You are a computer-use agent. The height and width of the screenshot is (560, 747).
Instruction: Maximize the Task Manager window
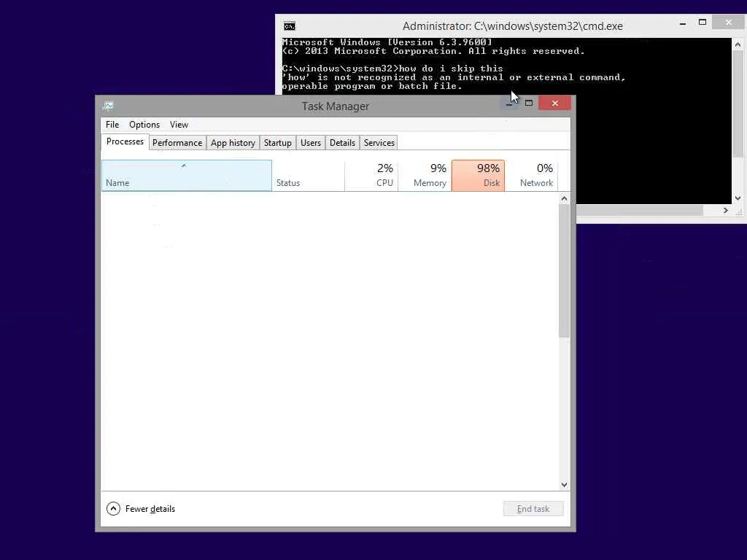[529, 103]
